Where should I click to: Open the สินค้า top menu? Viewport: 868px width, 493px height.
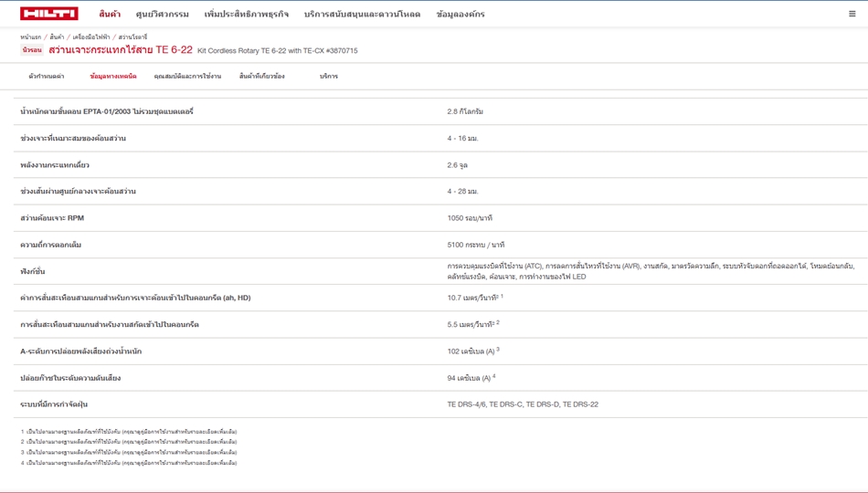tap(110, 14)
